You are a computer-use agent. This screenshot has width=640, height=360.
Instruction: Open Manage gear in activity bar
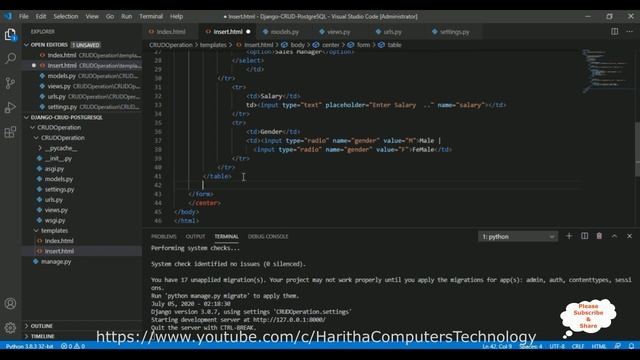10,327
